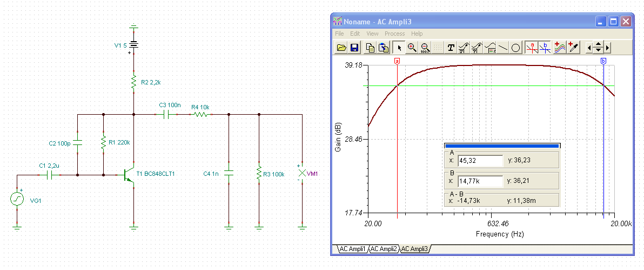This screenshot has height=270, width=644.
Task: Maximize the AC Ampli3 window
Action: click(x=614, y=22)
